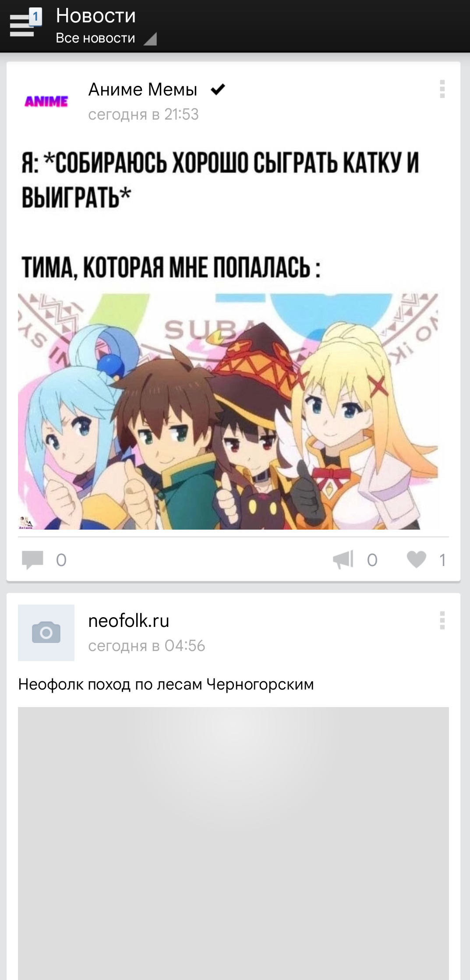Open options menu for neofolk.ru post
Image resolution: width=470 pixels, height=980 pixels.
click(x=442, y=620)
